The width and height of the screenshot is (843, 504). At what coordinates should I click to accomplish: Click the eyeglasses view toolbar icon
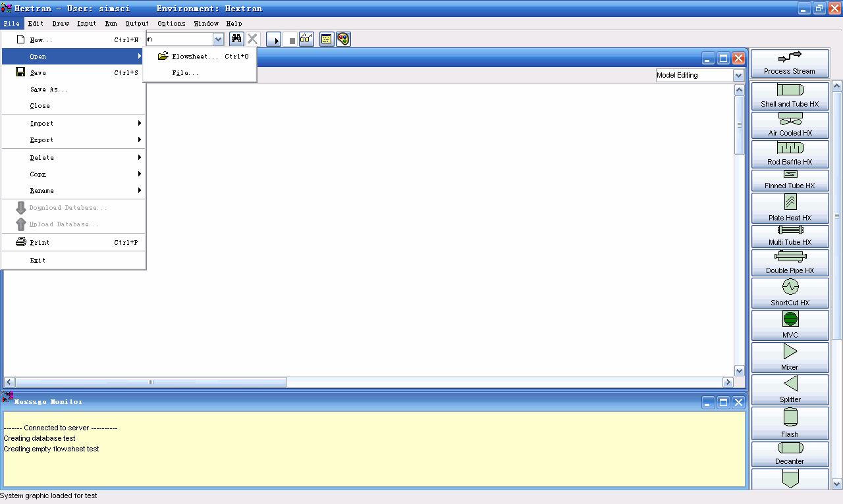[x=306, y=39]
